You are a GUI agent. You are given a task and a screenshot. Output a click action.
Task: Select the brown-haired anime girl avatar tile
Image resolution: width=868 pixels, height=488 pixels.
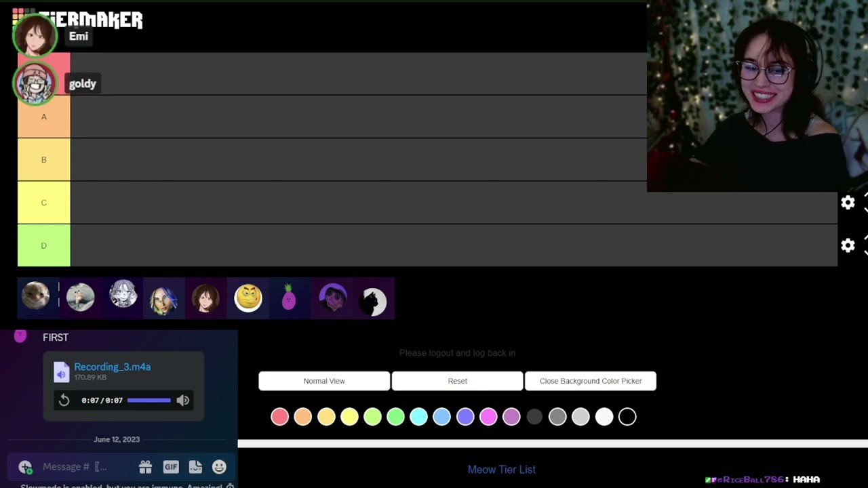click(x=205, y=298)
